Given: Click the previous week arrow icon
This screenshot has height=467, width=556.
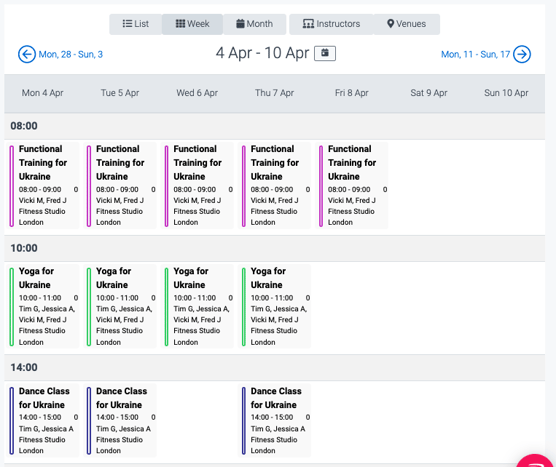Looking at the screenshot, I should click(x=27, y=54).
